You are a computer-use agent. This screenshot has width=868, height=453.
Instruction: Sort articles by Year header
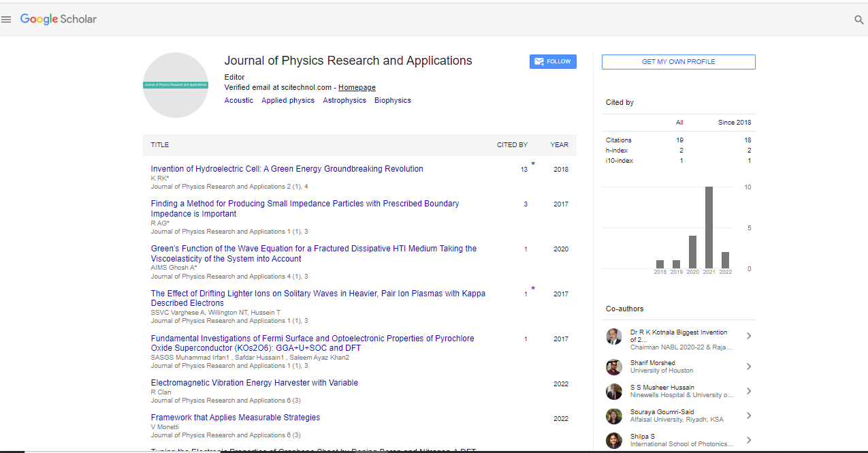560,145
